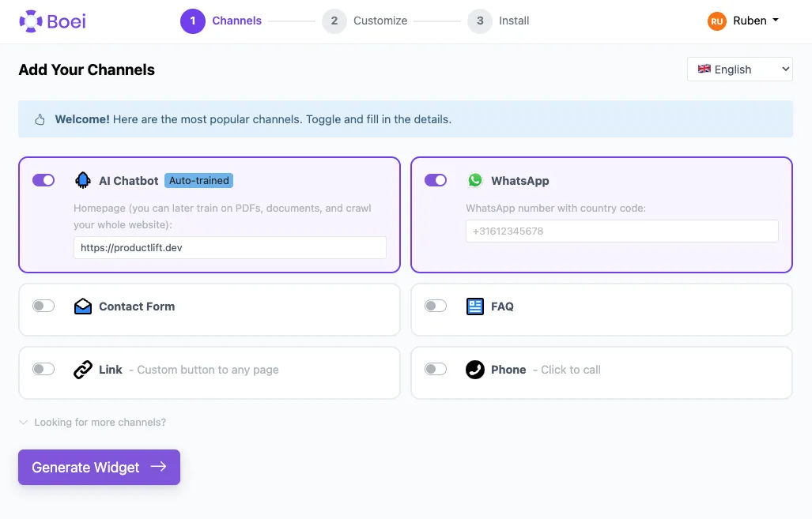Click the Generate Widget button
The width and height of the screenshot is (812, 519).
(98, 467)
